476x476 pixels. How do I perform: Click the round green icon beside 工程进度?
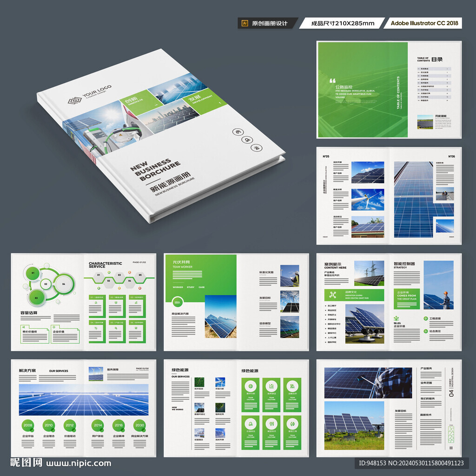[x=426, y=318]
